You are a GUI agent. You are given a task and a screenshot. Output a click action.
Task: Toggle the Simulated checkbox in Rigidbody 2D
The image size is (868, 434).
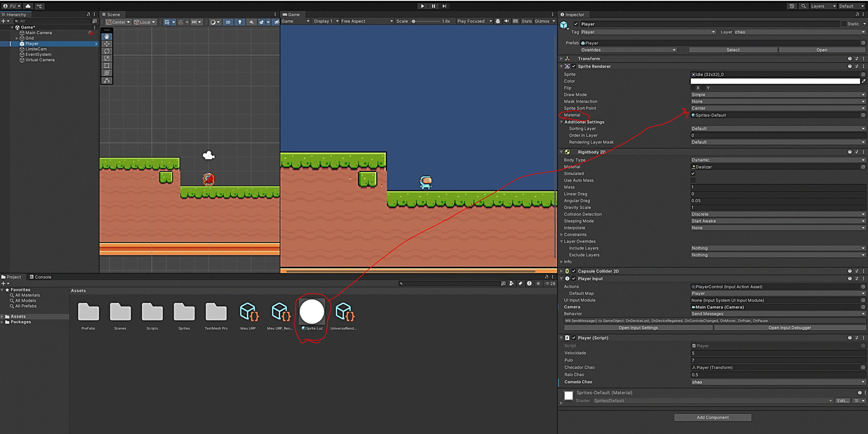[x=693, y=173]
